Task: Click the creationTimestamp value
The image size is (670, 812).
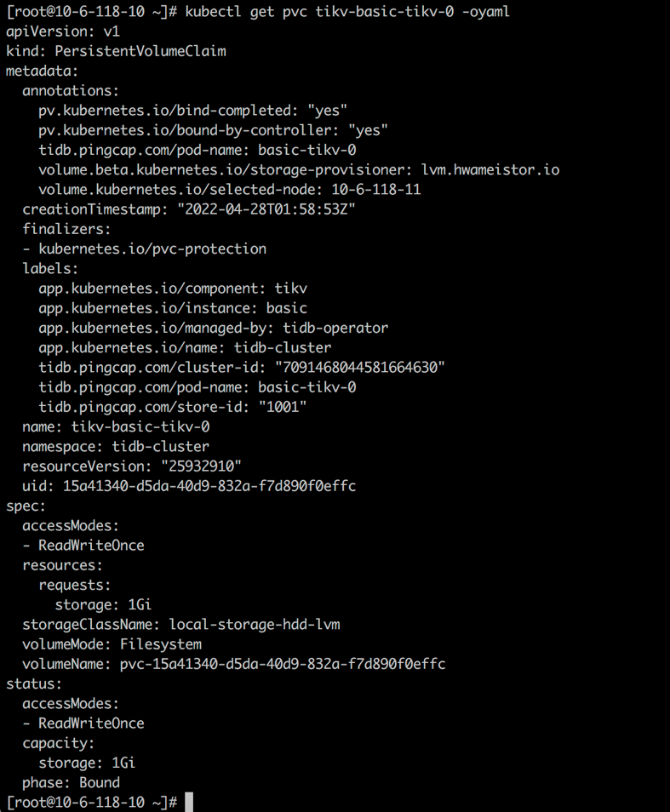Action: tap(259, 209)
